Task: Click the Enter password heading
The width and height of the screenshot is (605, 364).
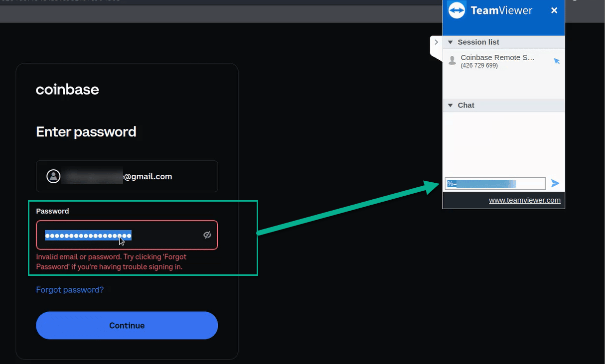Action: (x=86, y=132)
